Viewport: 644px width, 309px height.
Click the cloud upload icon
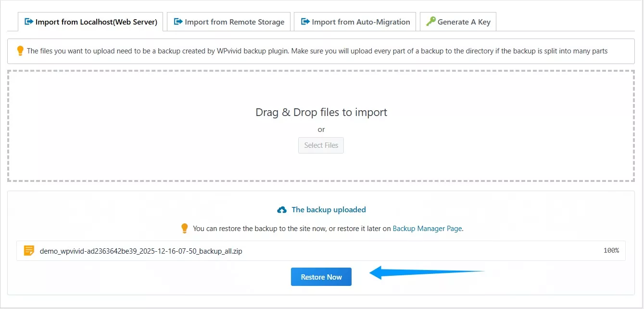(x=282, y=210)
